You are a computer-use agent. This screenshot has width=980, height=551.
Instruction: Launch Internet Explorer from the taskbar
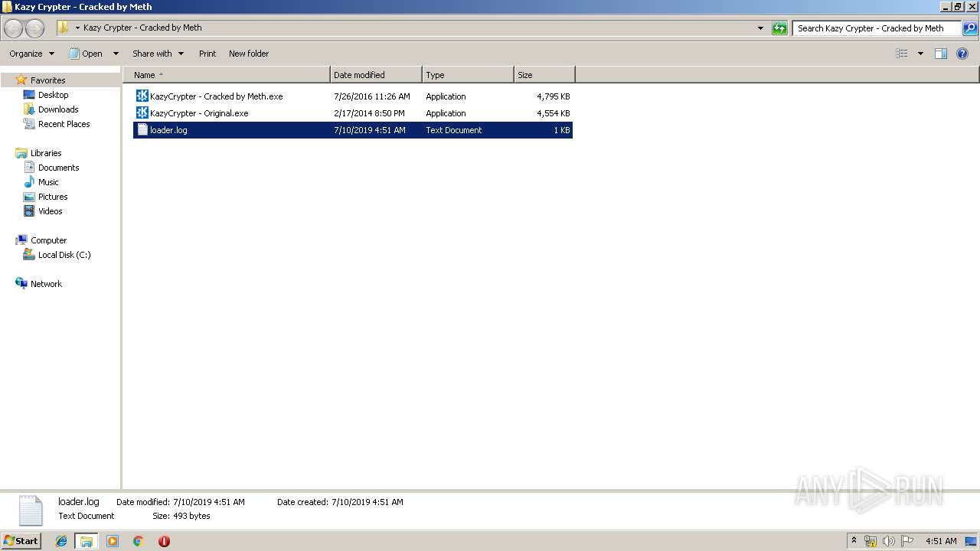(x=61, y=541)
